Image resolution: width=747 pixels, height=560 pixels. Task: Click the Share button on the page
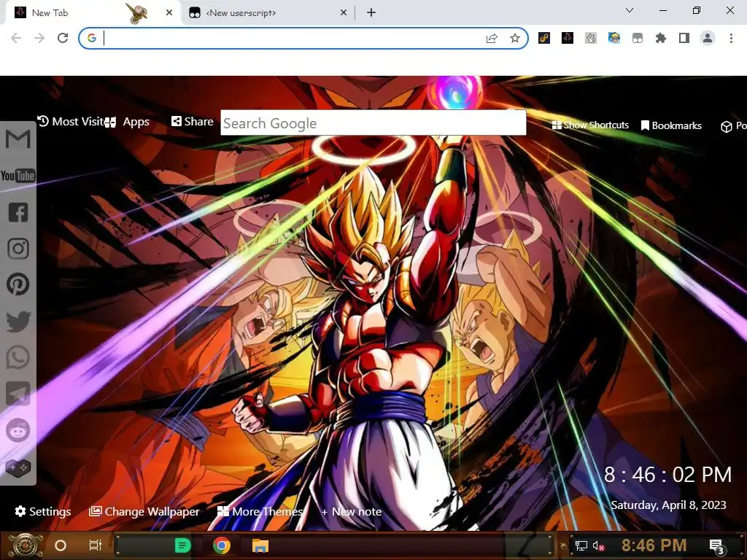click(193, 122)
